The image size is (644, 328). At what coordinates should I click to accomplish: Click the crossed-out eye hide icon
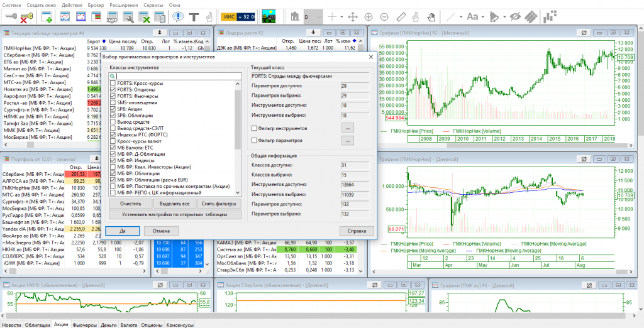[516, 16]
